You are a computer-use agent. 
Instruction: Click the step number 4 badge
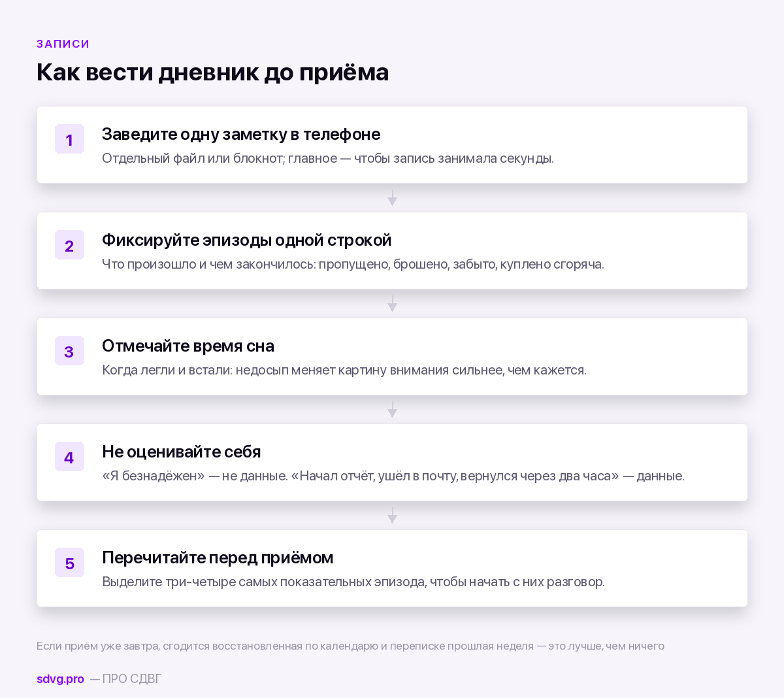pyautogui.click(x=69, y=457)
